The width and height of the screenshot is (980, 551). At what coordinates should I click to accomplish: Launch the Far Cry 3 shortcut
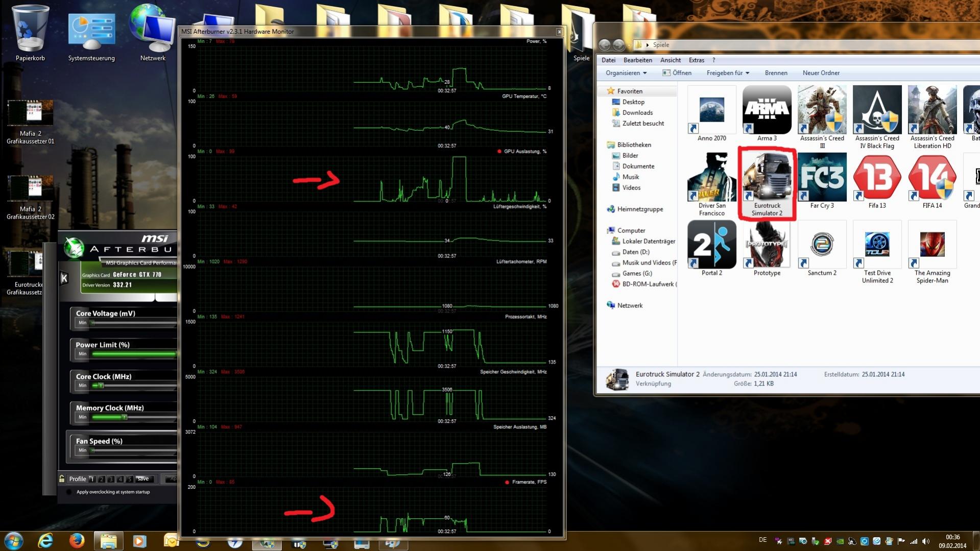pyautogui.click(x=822, y=182)
